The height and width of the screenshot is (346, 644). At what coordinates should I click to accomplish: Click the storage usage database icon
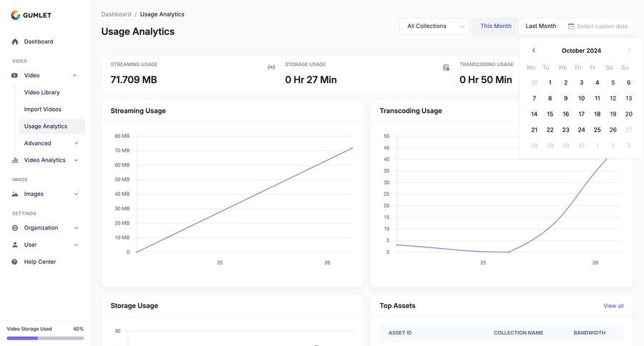[446, 67]
